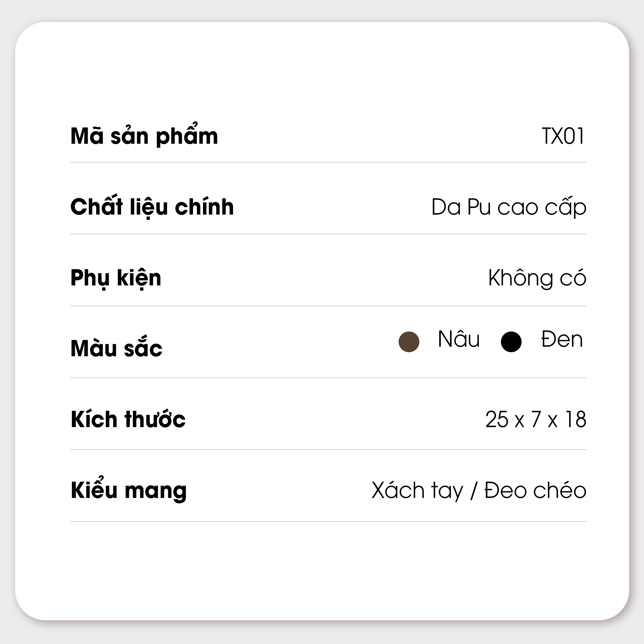644x644 pixels.
Task: Select the "Đeo chéo" carrying style
Action: pyautogui.click(x=535, y=490)
